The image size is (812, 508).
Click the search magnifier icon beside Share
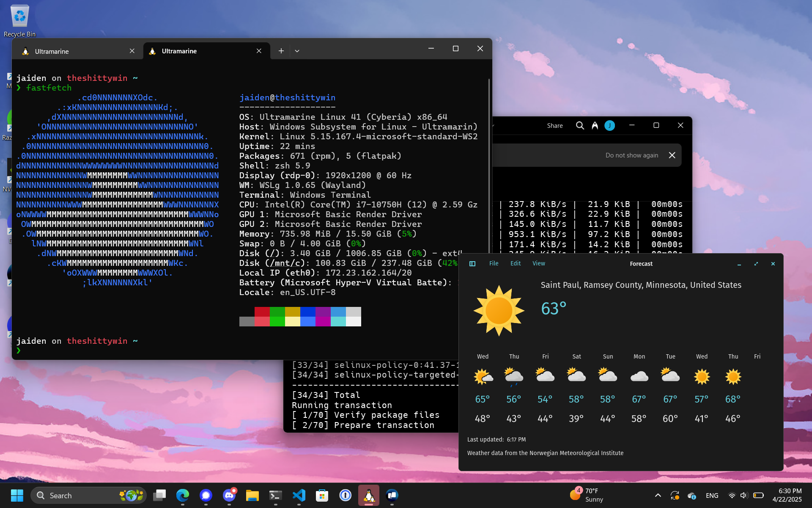[580, 126]
